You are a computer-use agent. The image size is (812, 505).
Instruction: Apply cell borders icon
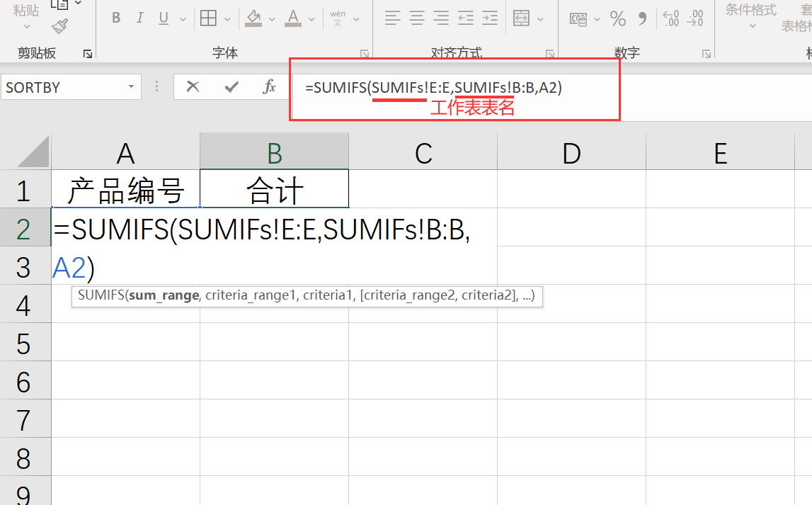click(x=208, y=18)
